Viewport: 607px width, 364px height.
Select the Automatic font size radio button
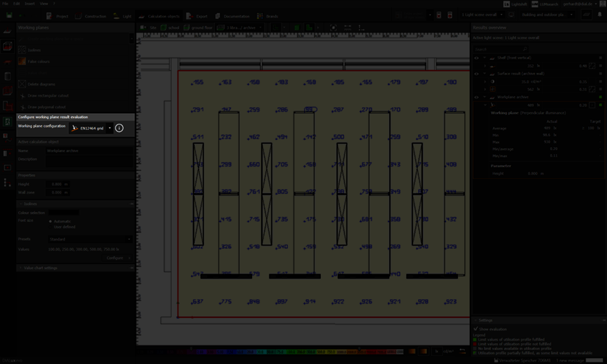[51, 221]
